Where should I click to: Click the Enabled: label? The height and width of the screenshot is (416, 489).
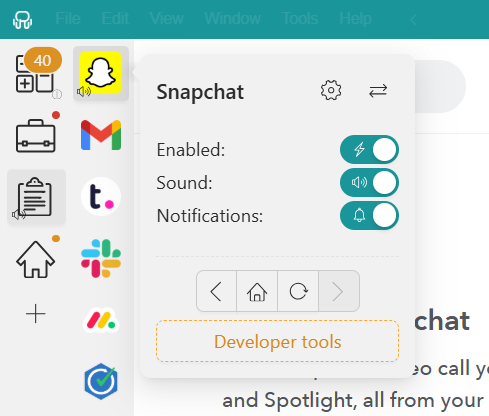click(191, 150)
